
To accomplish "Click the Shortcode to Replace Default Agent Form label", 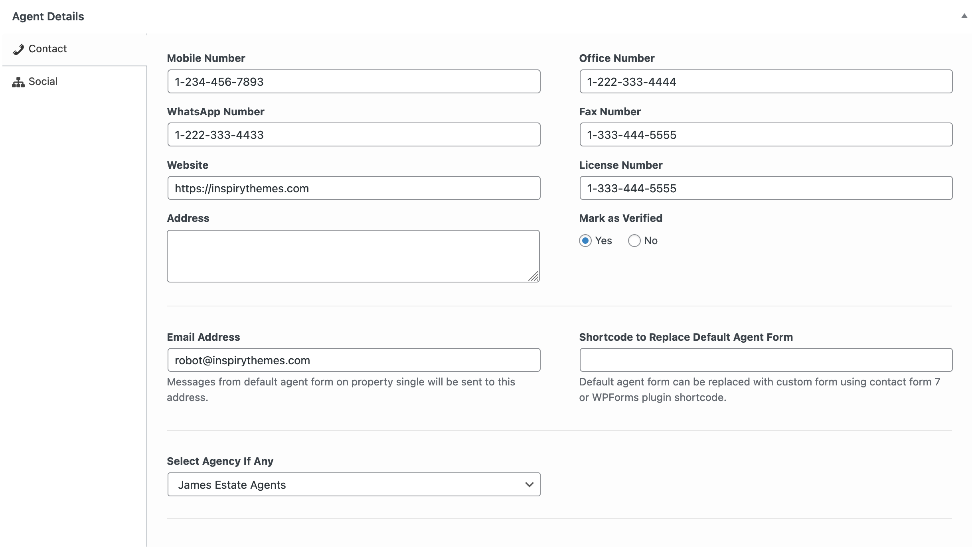I will click(x=686, y=337).
